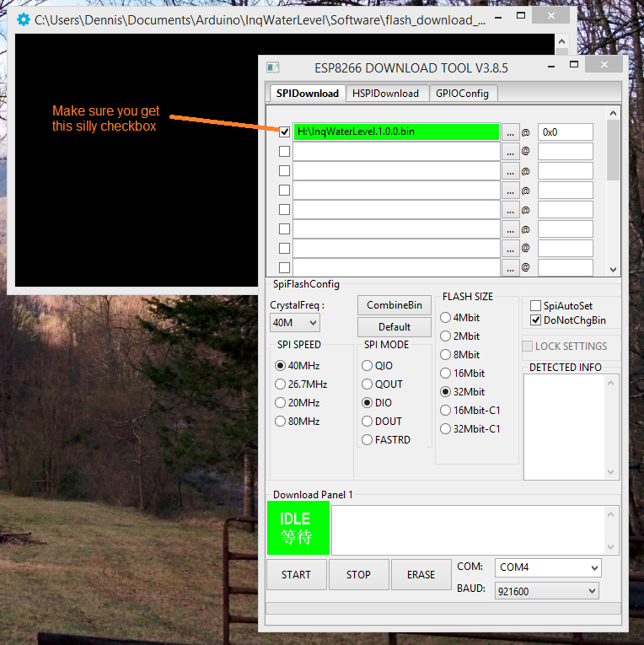Image resolution: width=644 pixels, height=645 pixels.
Task: Minimize the ESP8266 Download Tool window
Action: (x=551, y=65)
